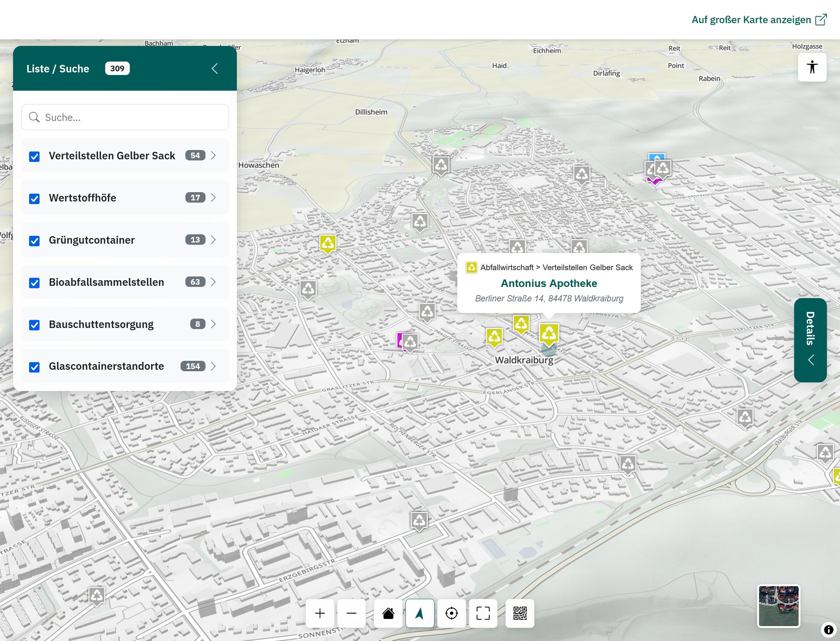840x641 pixels.
Task: Click the Antonius Apotheke popup title
Action: (549, 283)
